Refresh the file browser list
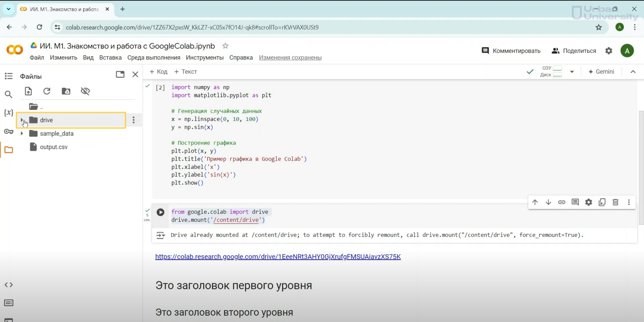The image size is (644, 322). point(47,91)
